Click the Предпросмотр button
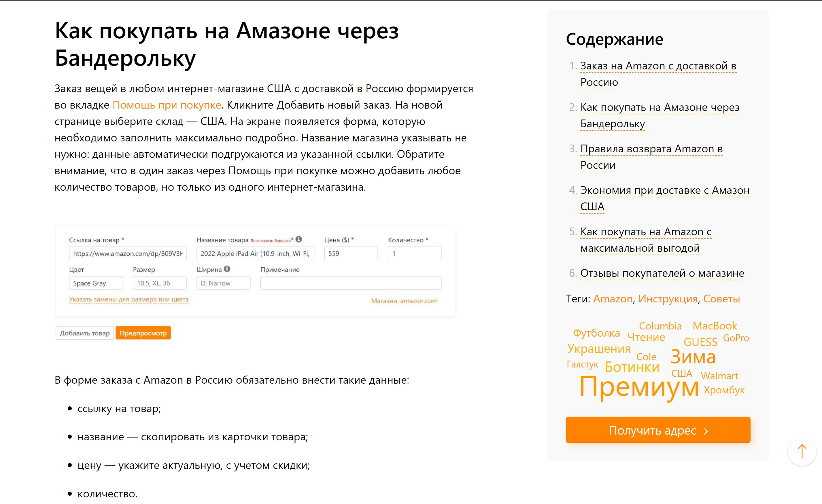Viewport: 822px width, 504px height. [143, 333]
